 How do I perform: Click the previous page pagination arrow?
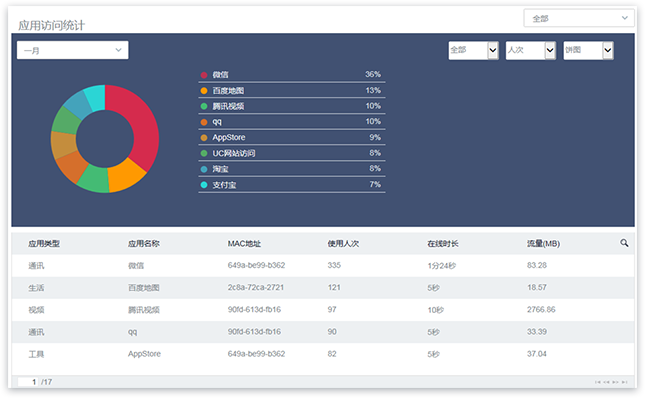point(606,382)
